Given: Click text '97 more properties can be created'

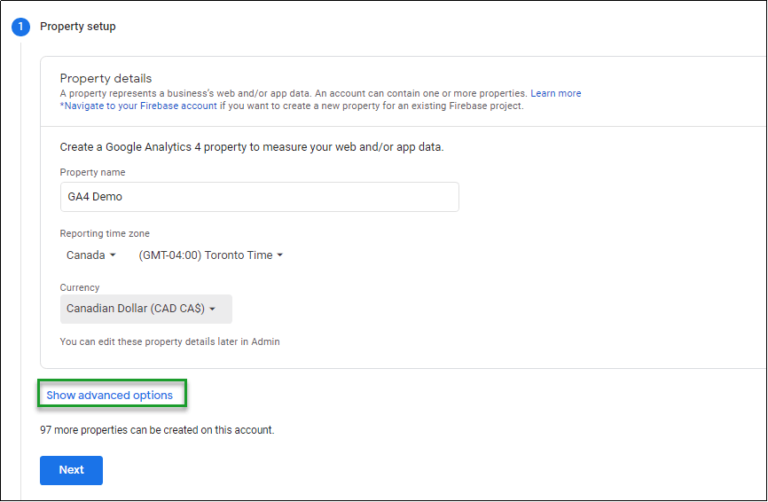Looking at the screenshot, I should (x=157, y=430).
